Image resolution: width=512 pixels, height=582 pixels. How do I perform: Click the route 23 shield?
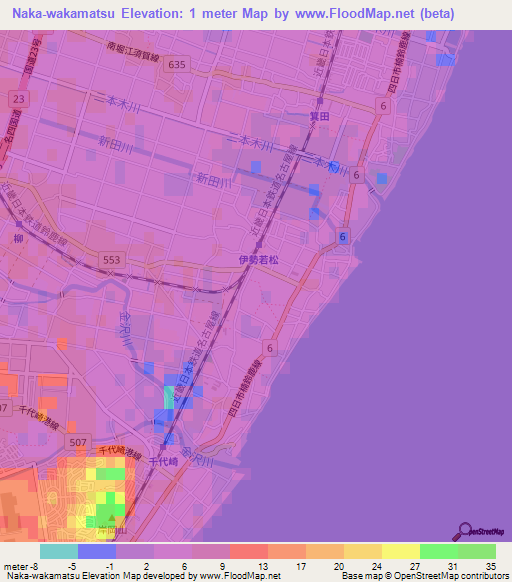(x=19, y=99)
